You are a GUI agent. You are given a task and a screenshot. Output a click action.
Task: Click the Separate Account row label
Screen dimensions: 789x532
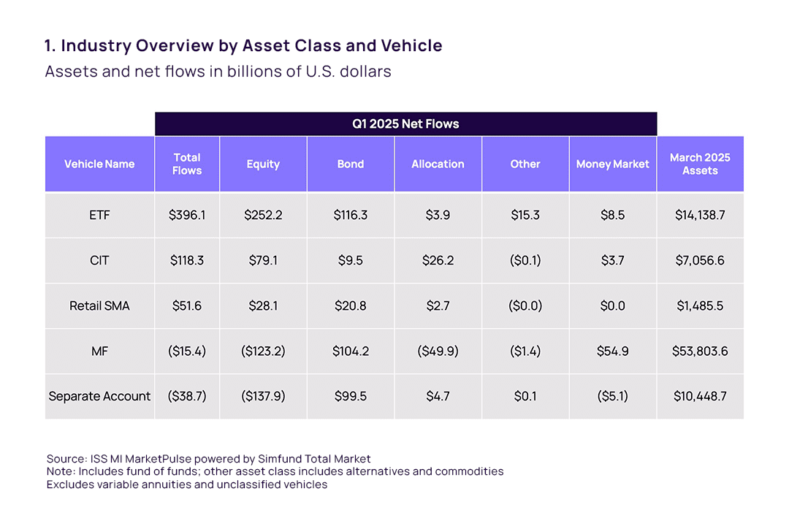[x=99, y=397]
